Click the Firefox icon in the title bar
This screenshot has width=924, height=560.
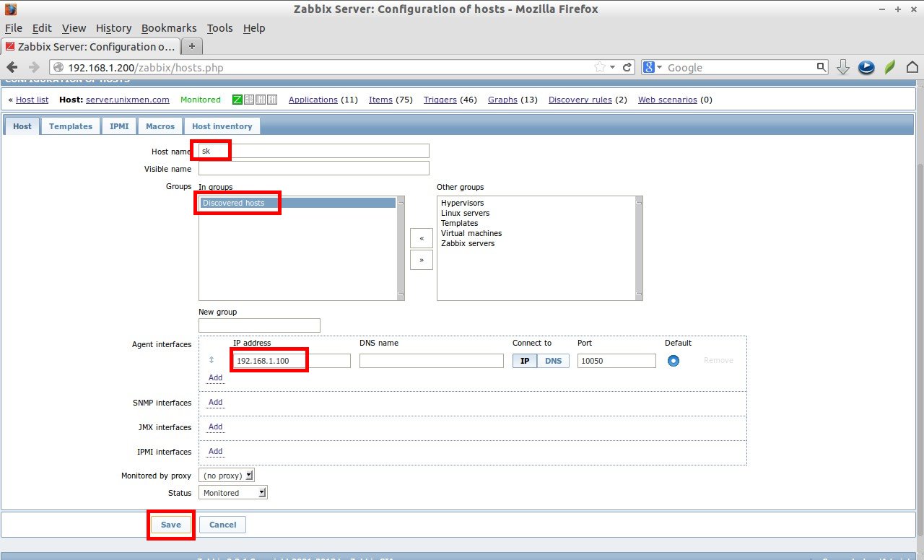coord(10,9)
